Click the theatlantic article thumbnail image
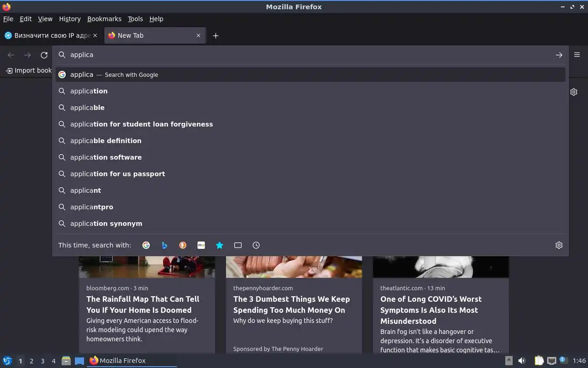The height and width of the screenshot is (368, 588). [441, 267]
